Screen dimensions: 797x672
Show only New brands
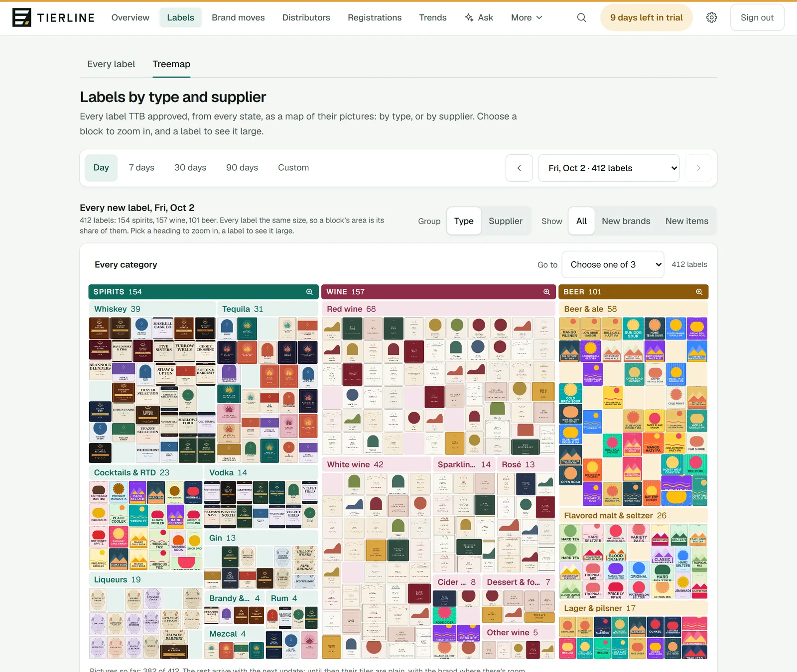pos(626,221)
